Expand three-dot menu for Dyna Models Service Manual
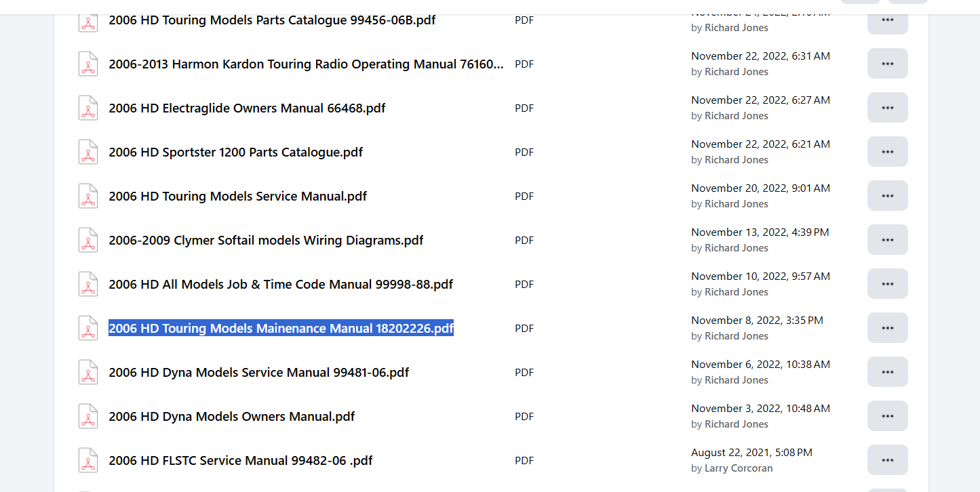This screenshot has height=492, width=980. pos(887,372)
